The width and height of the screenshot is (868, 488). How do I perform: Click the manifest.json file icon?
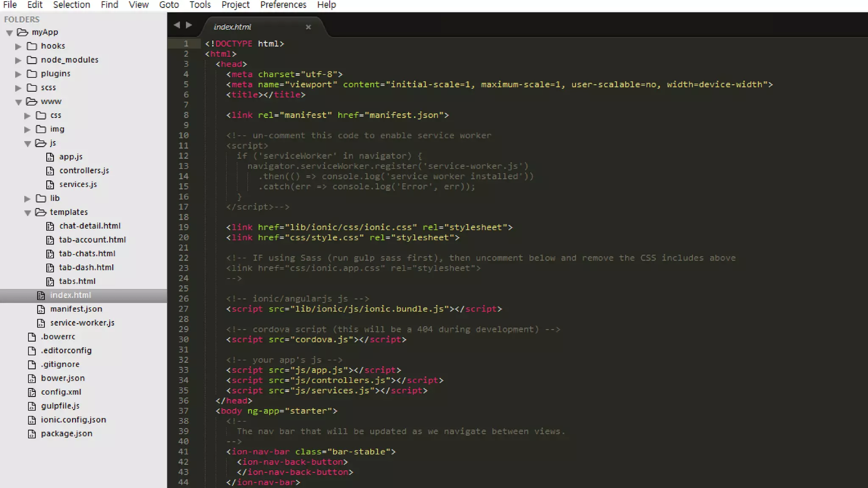[41, 309]
